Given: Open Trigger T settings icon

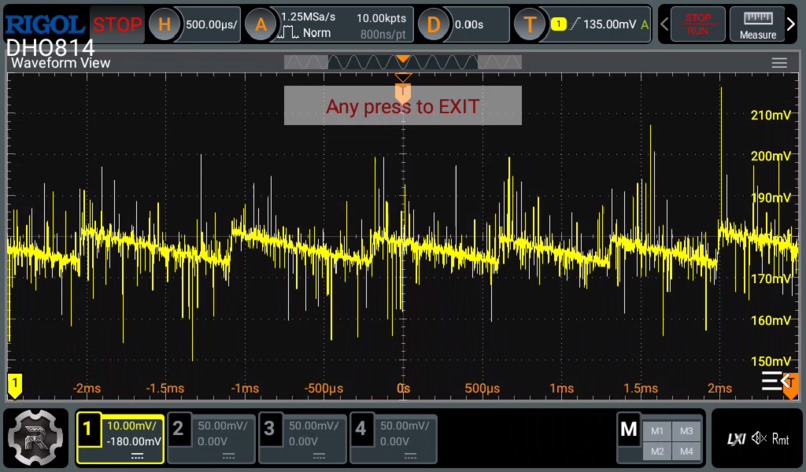Looking at the screenshot, I should pyautogui.click(x=529, y=24).
